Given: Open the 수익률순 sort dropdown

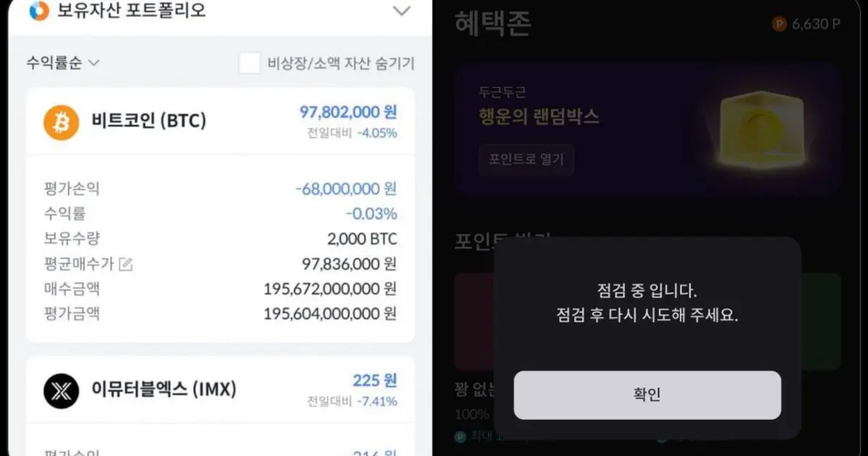Looking at the screenshot, I should point(61,63).
